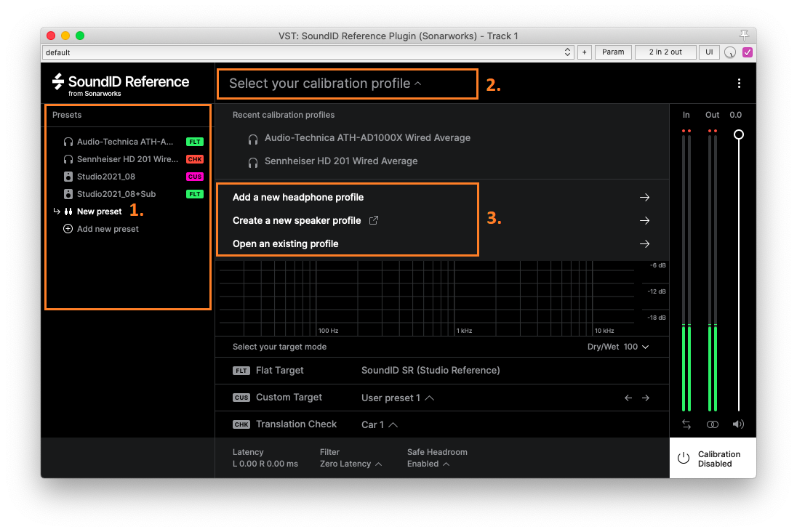The width and height of the screenshot is (797, 532).
Task: Select the Audio-Technica ATH-AD1000X recent profile
Action: point(368,137)
